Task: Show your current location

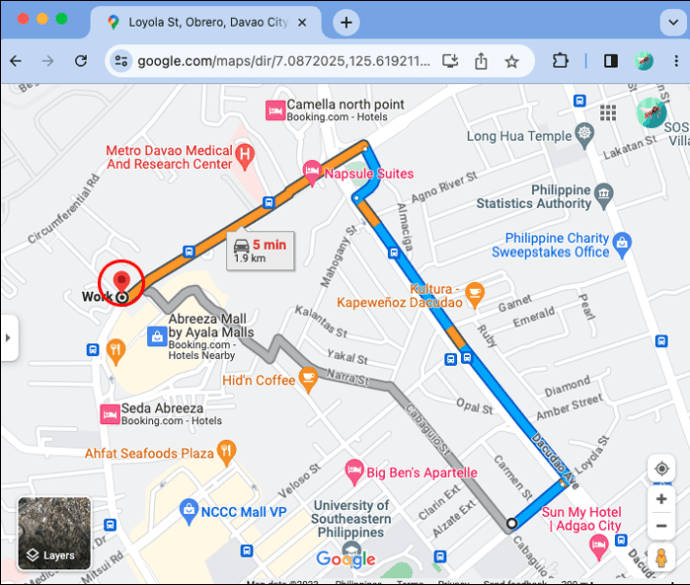Action: coord(661,469)
